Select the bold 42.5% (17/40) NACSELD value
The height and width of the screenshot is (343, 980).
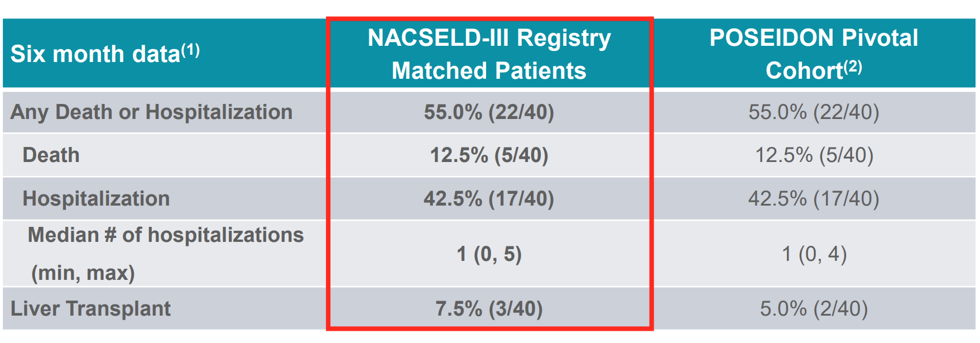489,199
